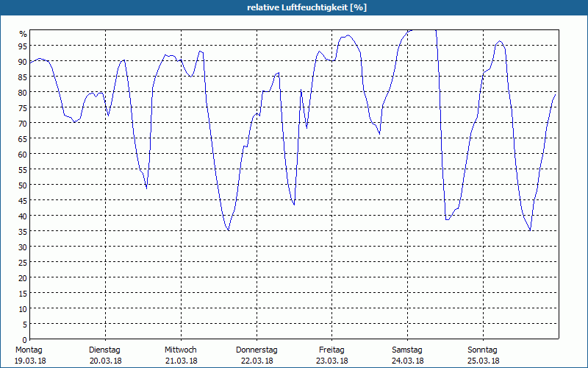Screen dimensions: 588x368
Task: Click the 75 value on y-axis
Action: coord(23,107)
